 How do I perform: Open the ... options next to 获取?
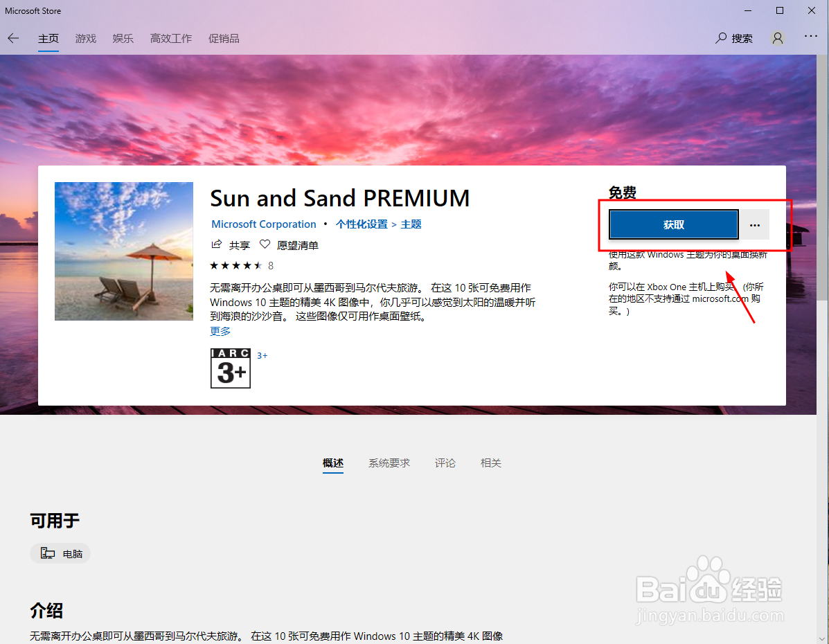coord(754,224)
